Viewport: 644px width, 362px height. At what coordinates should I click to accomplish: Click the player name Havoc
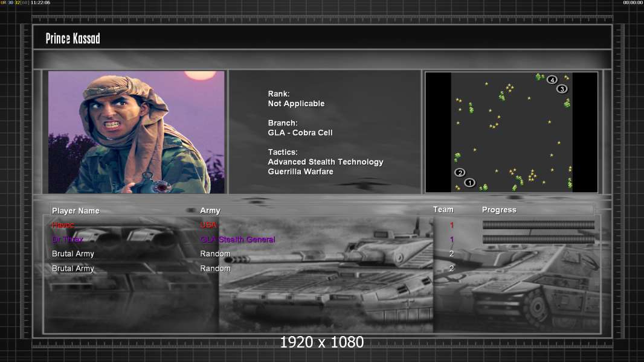click(x=63, y=225)
